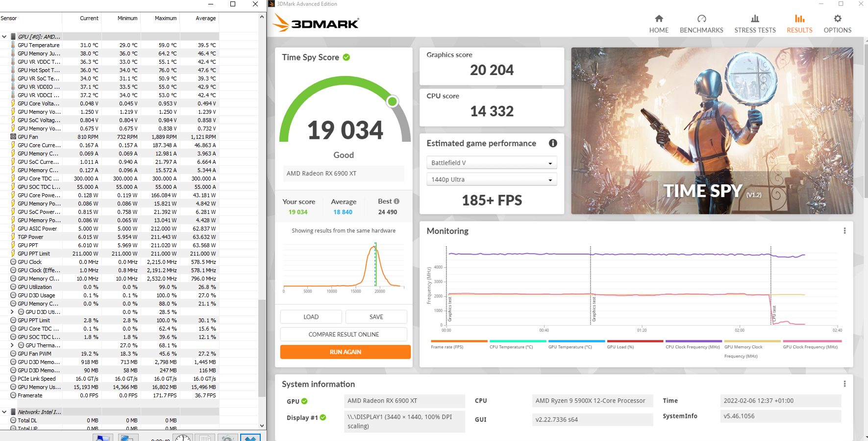Expand the GPU Therma... subgroup
868x441 pixels.
(x=12, y=345)
